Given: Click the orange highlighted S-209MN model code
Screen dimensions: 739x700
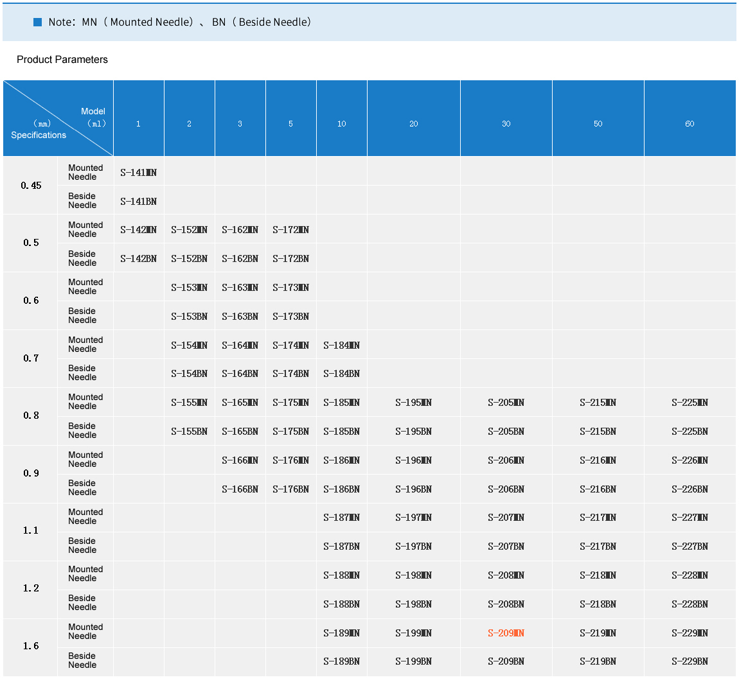Looking at the screenshot, I should pyautogui.click(x=506, y=633).
